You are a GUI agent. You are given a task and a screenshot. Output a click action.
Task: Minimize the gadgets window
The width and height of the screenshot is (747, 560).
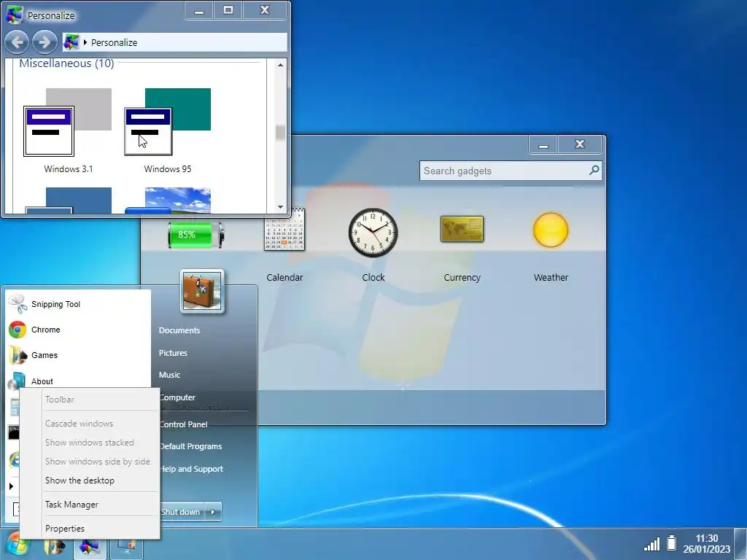pyautogui.click(x=543, y=145)
